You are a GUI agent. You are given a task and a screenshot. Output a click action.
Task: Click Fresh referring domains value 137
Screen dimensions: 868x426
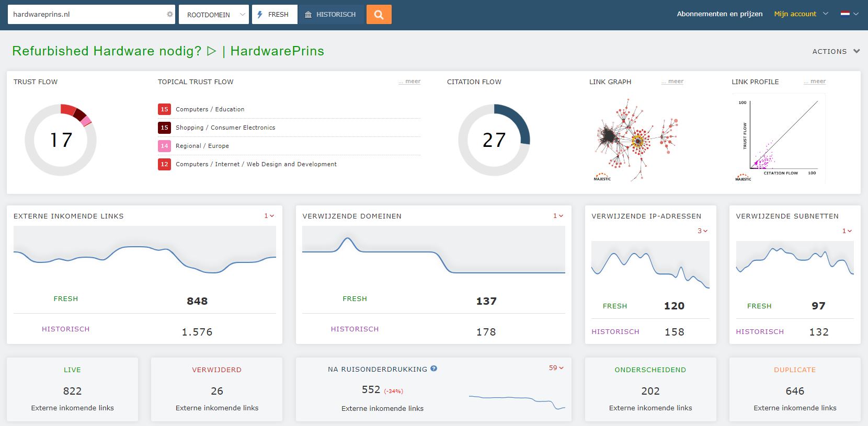point(486,301)
